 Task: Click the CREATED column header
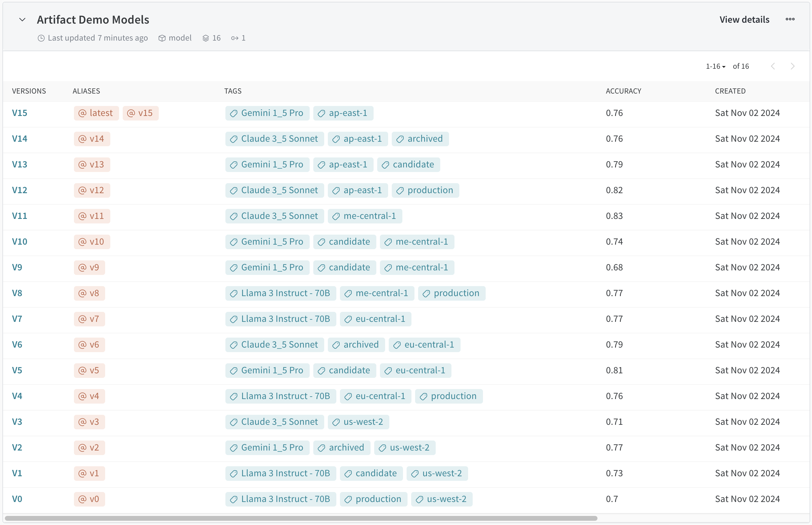coord(730,91)
